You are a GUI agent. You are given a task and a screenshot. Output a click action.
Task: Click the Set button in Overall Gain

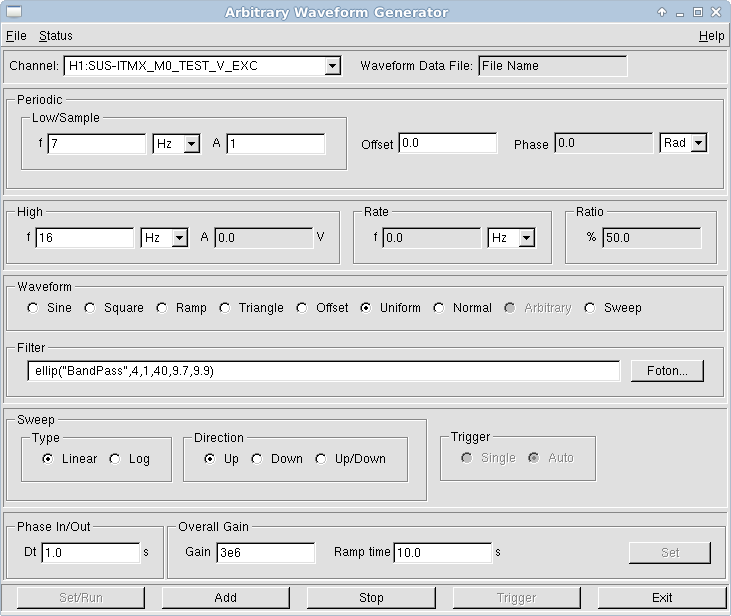click(x=670, y=553)
